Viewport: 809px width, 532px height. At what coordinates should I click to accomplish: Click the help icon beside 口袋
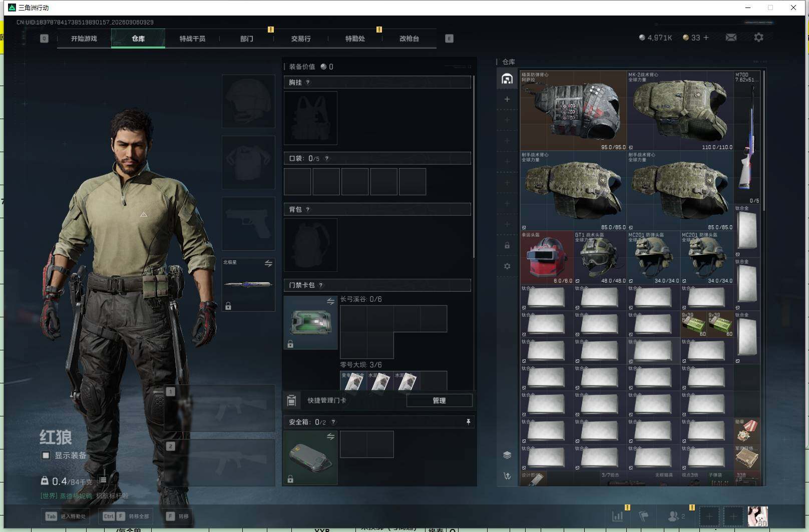pyautogui.click(x=327, y=159)
